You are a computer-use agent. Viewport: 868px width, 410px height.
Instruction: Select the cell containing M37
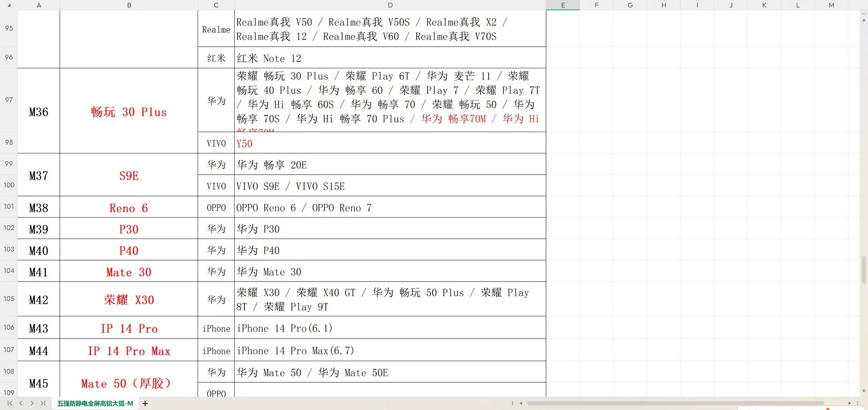39,175
